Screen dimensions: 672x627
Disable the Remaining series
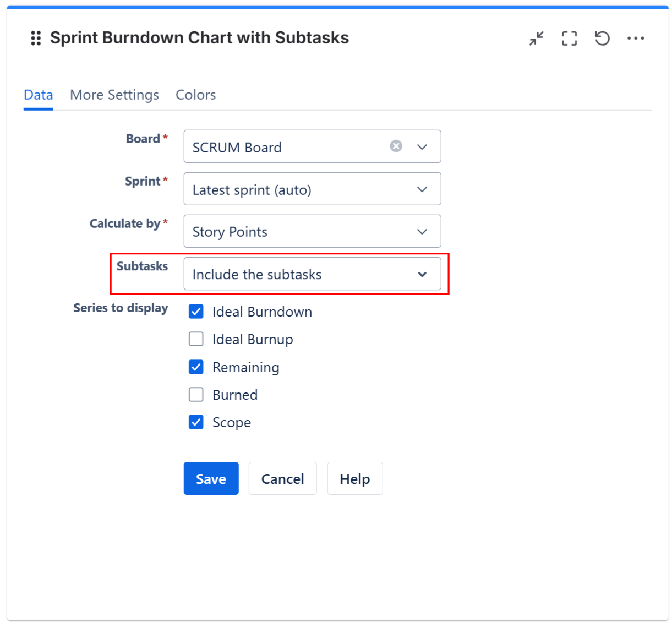[196, 367]
